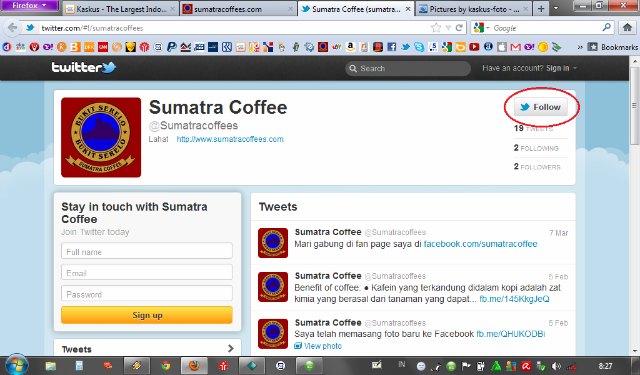View the 2 Following count

coord(536,148)
